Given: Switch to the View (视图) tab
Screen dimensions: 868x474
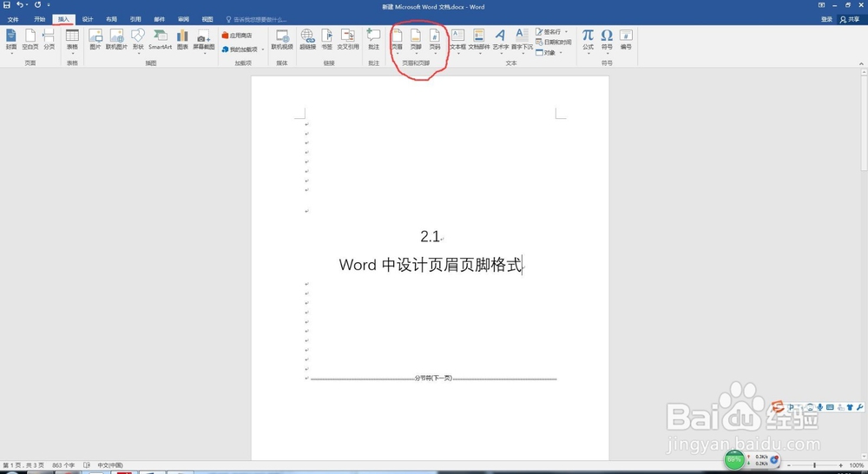Looking at the screenshot, I should tap(207, 19).
